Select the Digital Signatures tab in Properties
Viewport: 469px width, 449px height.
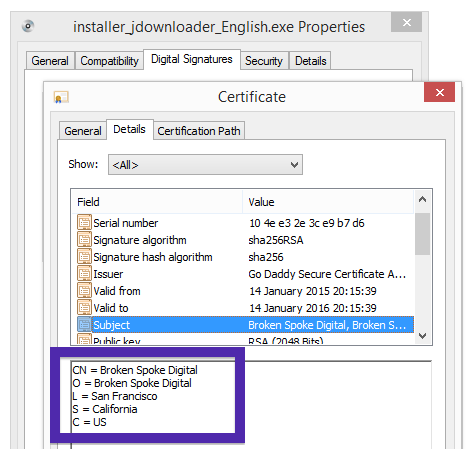point(192,59)
